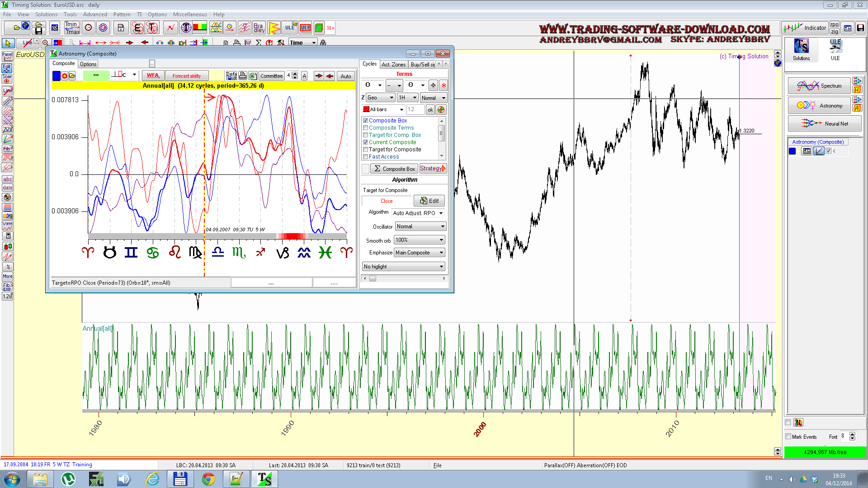
Task: Open the Solutions menu
Action: (x=46, y=14)
